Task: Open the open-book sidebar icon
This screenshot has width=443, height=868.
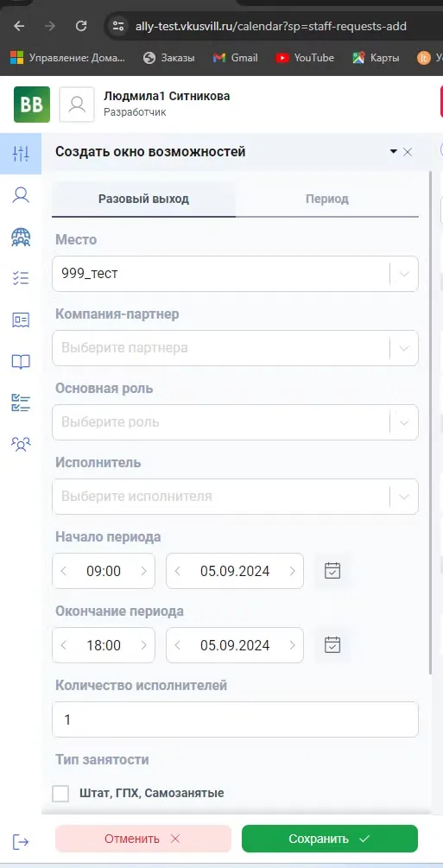Action: [21, 362]
